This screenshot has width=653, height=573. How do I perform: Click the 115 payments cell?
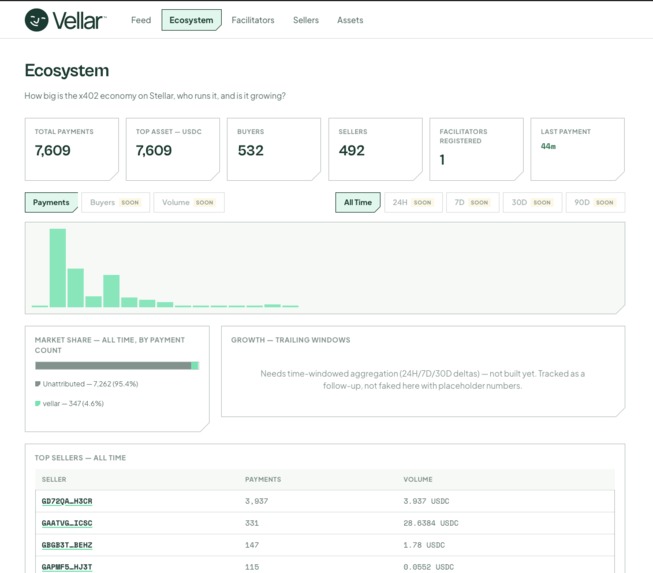tap(252, 567)
